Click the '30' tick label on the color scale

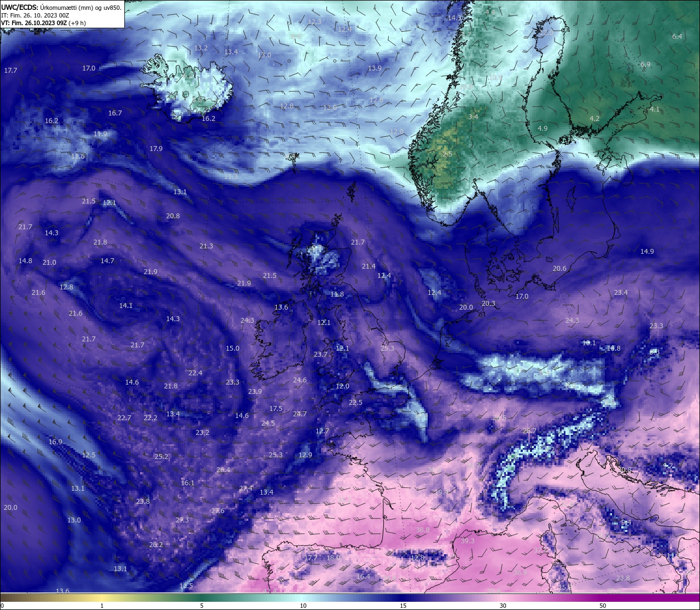[503, 606]
